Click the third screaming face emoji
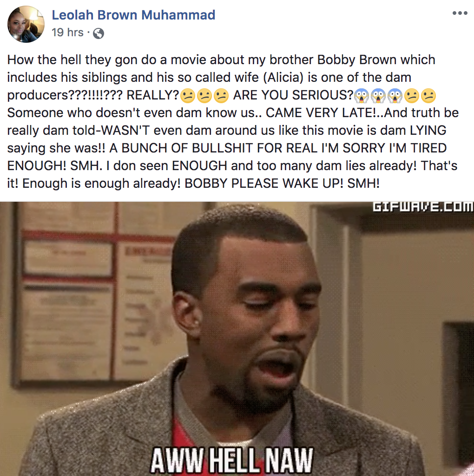Screen dimensions: 474x476 point(395,96)
